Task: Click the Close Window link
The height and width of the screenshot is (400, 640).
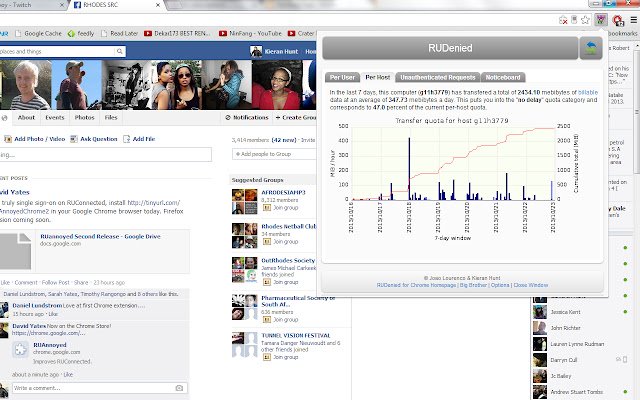Action: (x=531, y=285)
